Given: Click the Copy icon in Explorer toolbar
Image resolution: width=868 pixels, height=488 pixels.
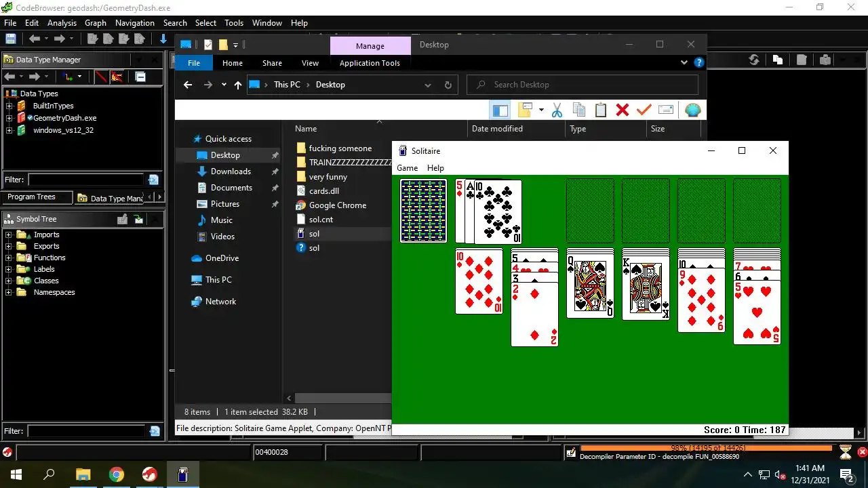Looking at the screenshot, I should pos(579,110).
